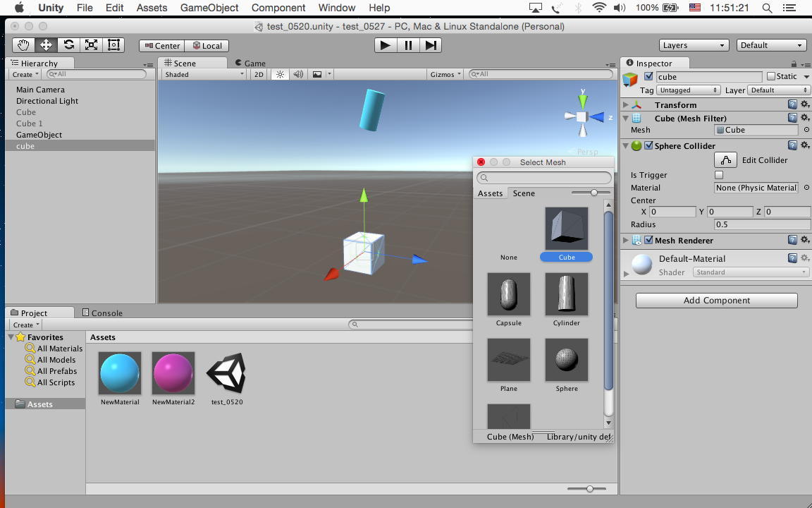812x508 pixels.
Task: Click cube GameObject icon in Inspector
Action: point(630,79)
